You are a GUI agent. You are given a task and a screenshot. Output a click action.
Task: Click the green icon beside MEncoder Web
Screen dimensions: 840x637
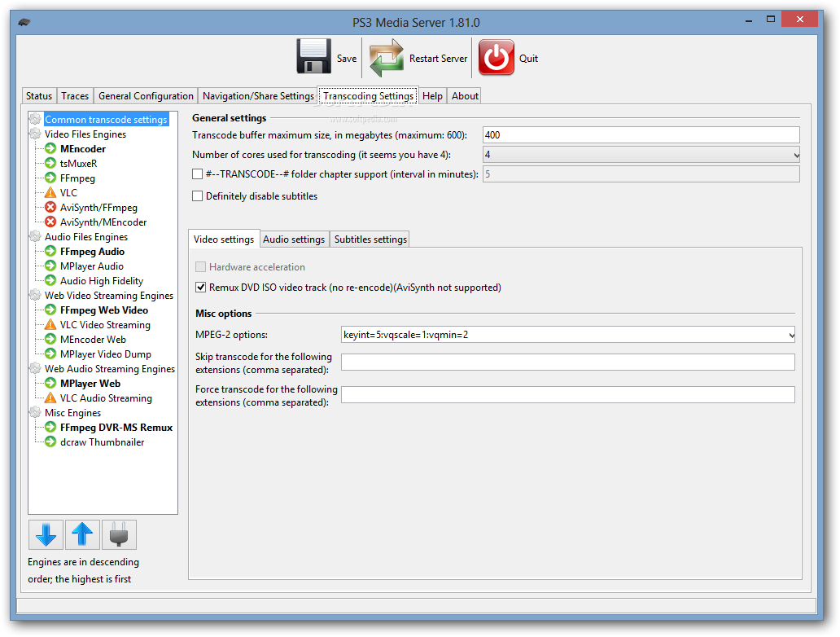[x=50, y=339]
